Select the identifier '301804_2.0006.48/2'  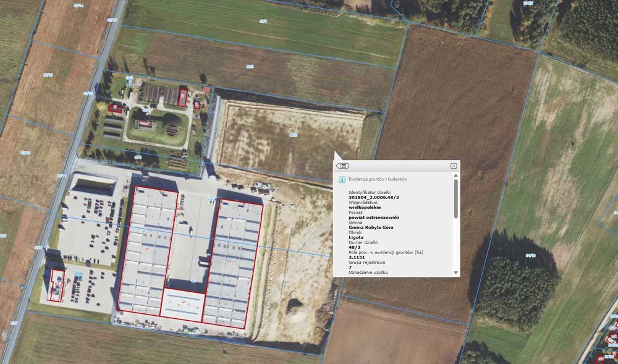click(374, 197)
